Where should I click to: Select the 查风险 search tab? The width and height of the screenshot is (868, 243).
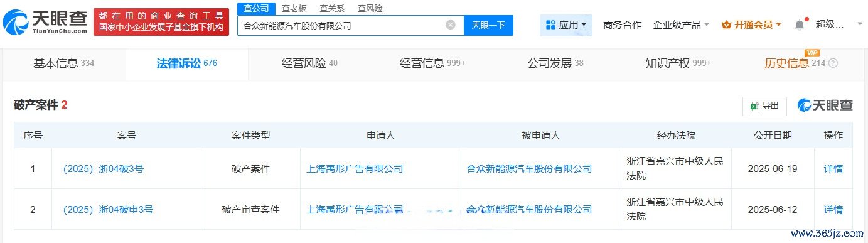coord(370,8)
